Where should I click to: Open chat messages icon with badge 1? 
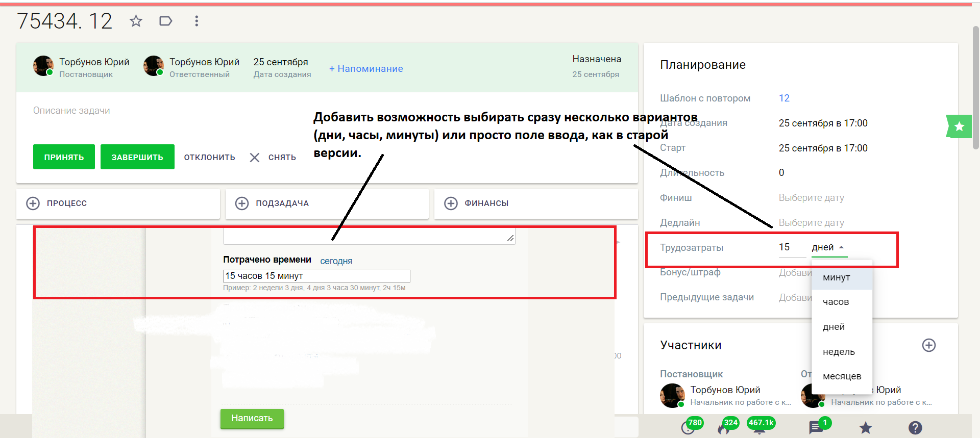816,428
